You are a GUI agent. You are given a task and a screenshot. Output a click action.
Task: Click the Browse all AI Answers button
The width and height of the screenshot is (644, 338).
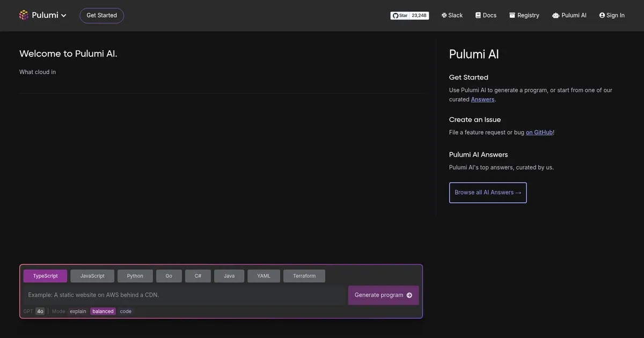click(x=487, y=193)
